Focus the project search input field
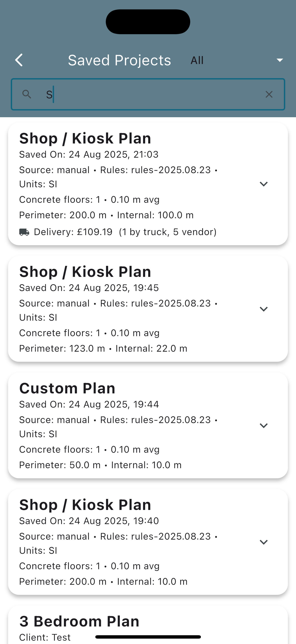 pos(150,94)
